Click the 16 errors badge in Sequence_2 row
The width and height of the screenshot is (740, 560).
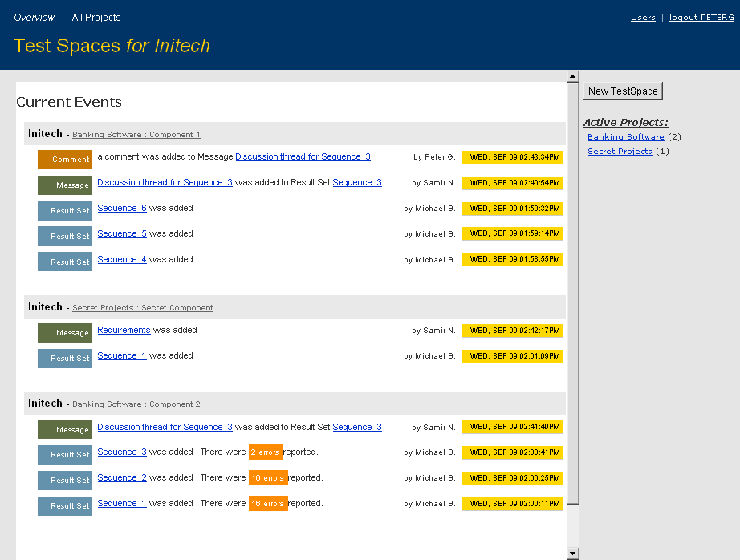[x=268, y=478]
